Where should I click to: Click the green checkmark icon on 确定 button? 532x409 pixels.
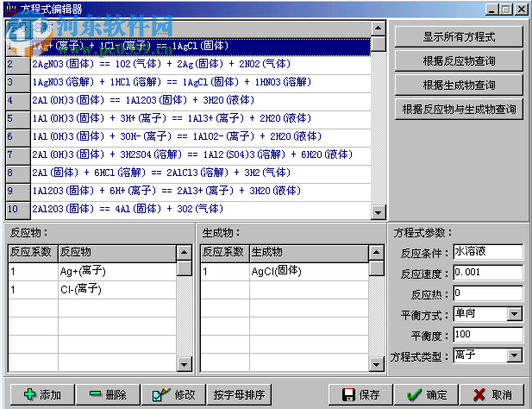[414, 394]
